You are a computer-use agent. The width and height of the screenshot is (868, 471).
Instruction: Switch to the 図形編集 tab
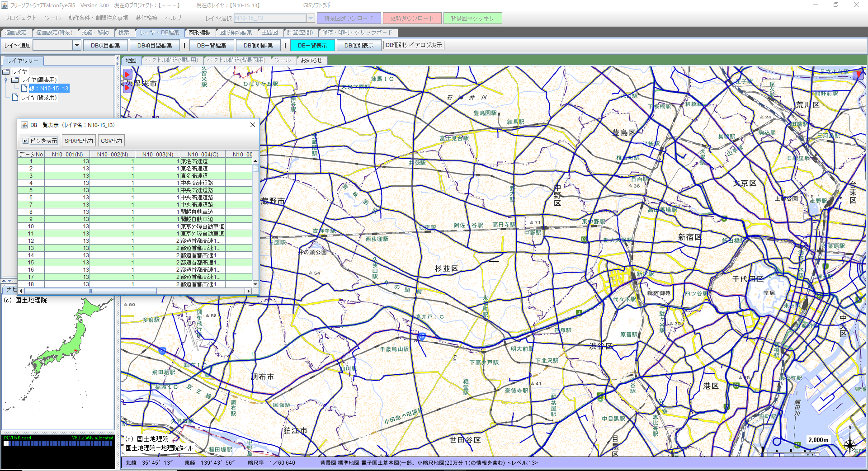(199, 33)
